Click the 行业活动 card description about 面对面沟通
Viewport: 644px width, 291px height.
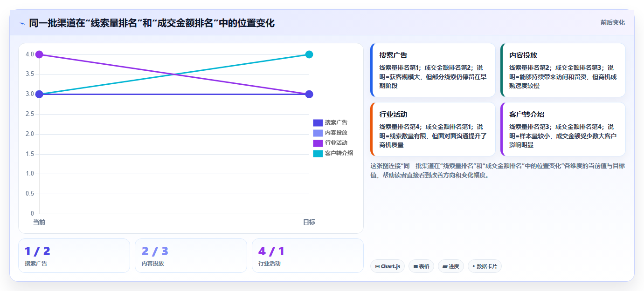point(433,135)
